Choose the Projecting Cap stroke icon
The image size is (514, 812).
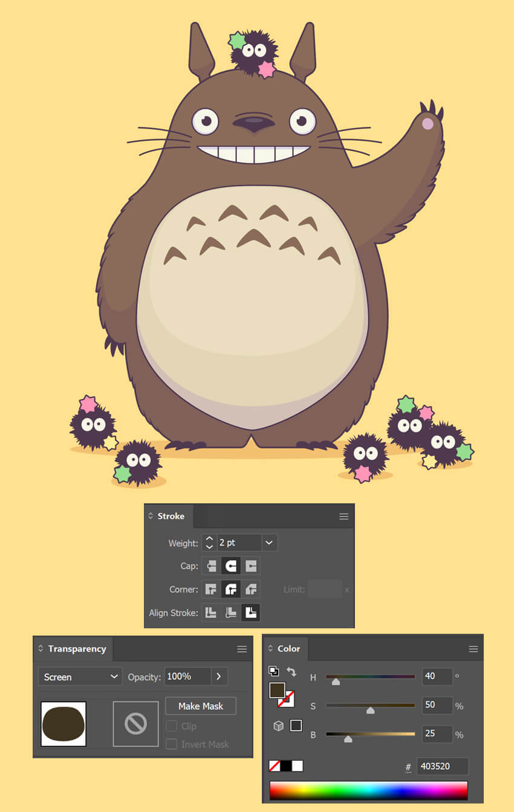tap(251, 566)
